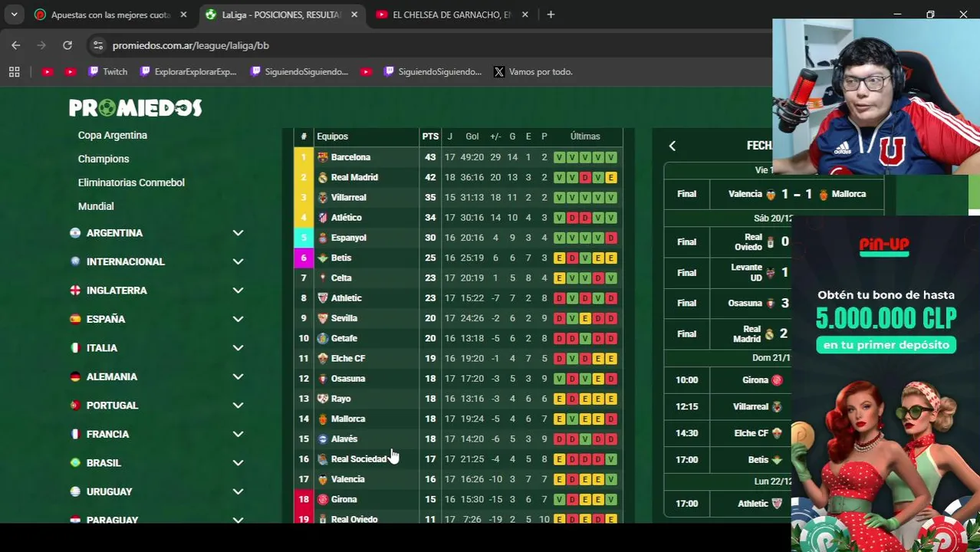Click the Atlético crest in standings
Viewport: 980px width, 552px height.
[x=323, y=218]
